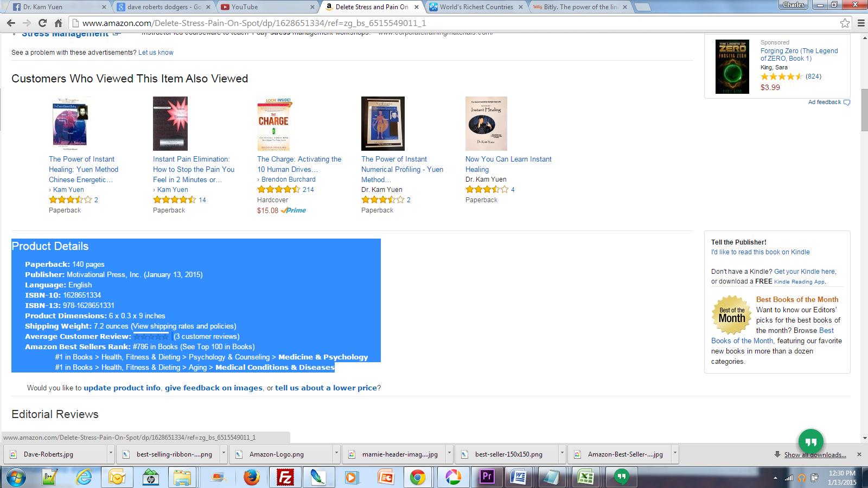Open best-seller-150x150.png download menu arrow
Viewport: 868px width, 488px height.
(x=562, y=454)
